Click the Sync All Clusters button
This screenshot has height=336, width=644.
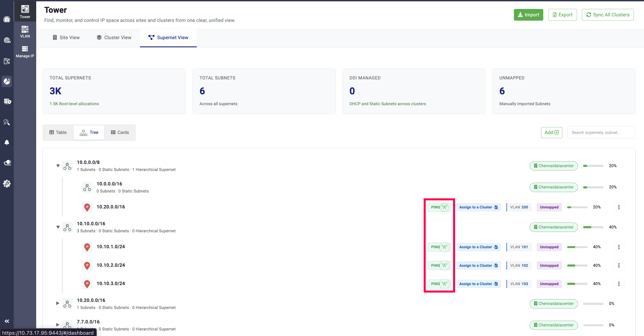608,15
